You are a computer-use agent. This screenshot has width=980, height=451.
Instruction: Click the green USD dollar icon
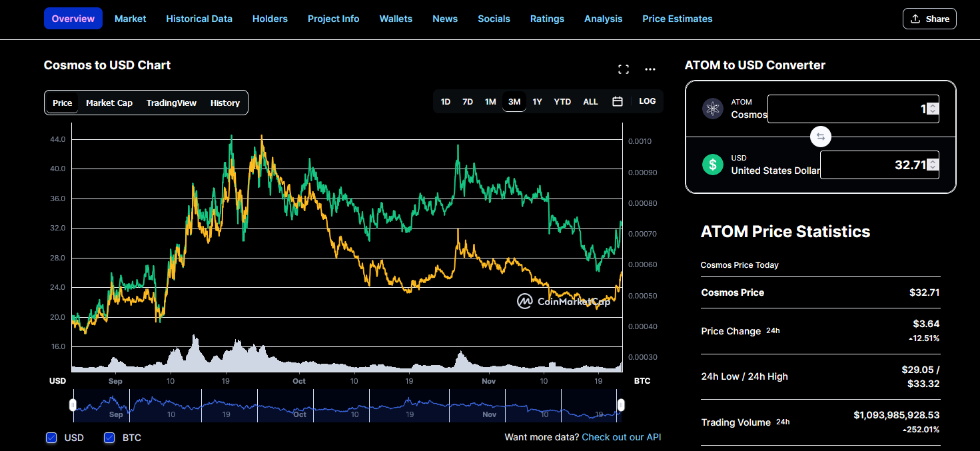pos(713,165)
